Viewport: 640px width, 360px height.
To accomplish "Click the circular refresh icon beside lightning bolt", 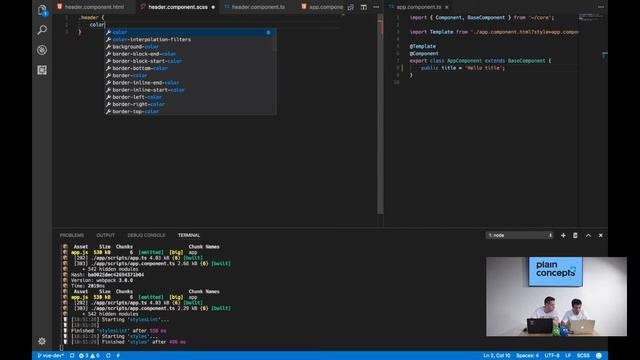I will [x=108, y=356].
